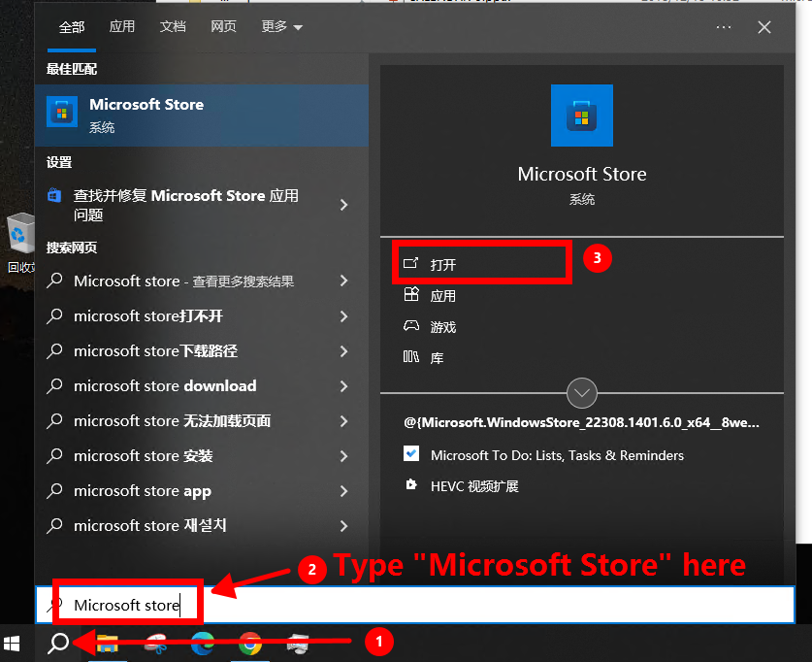The width and height of the screenshot is (812, 662).
Task: Open the 游戏 (Games) section of Store
Action: coord(442,327)
